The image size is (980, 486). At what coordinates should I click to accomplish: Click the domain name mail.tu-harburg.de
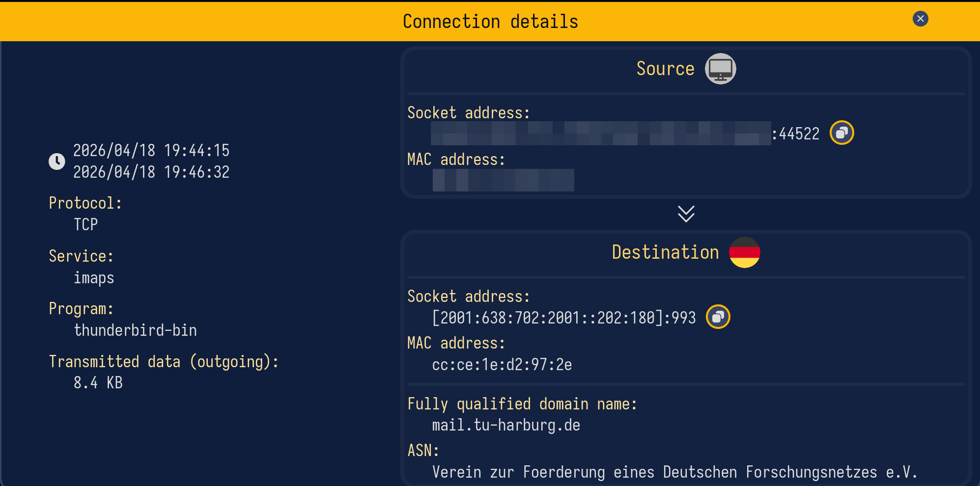[x=506, y=425]
